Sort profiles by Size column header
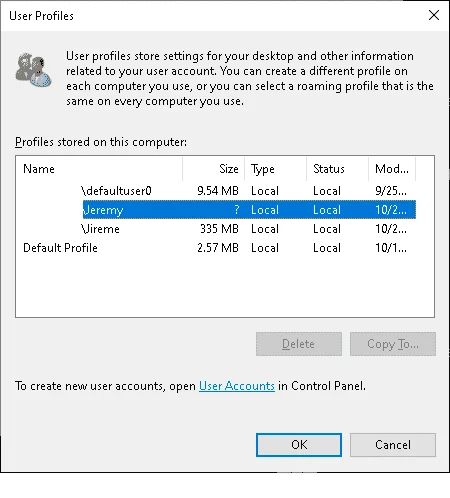The width and height of the screenshot is (450, 498). 213,169
